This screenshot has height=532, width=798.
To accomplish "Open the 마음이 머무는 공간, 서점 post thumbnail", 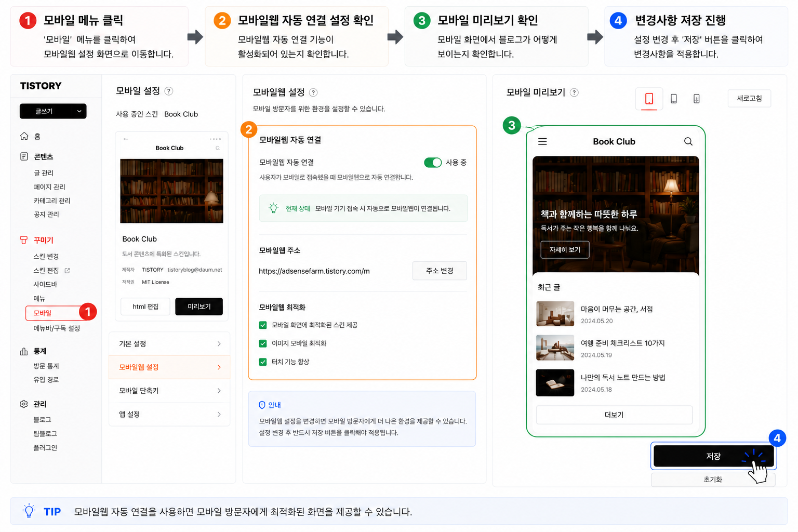I will (555, 314).
